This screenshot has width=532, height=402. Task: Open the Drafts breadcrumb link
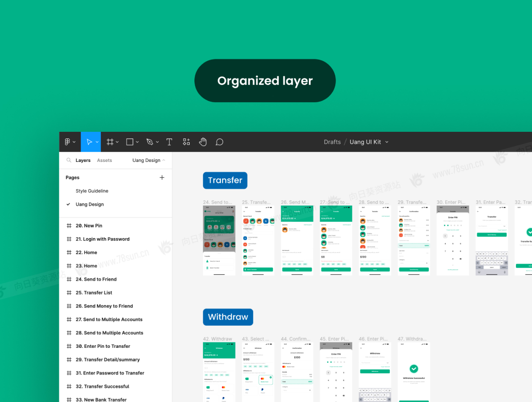(x=332, y=142)
